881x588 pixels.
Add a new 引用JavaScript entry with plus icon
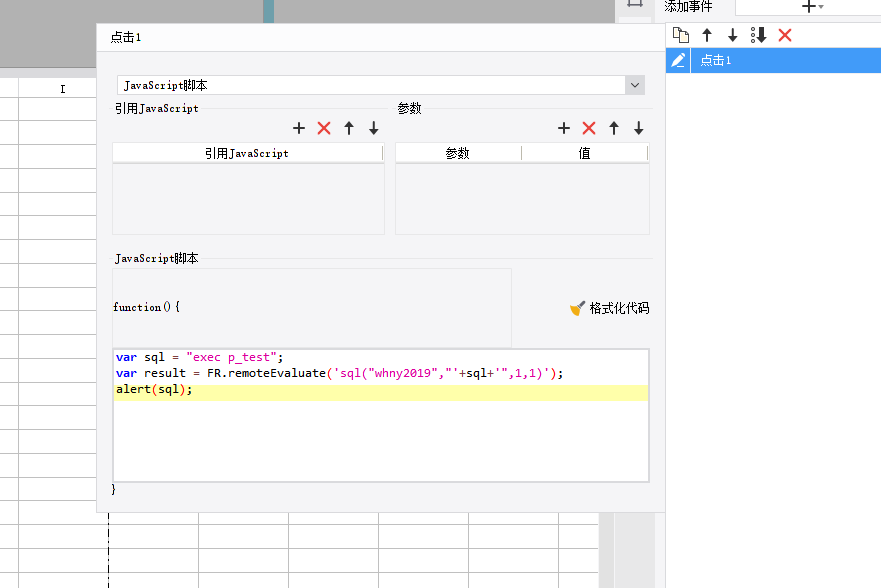tap(298, 128)
